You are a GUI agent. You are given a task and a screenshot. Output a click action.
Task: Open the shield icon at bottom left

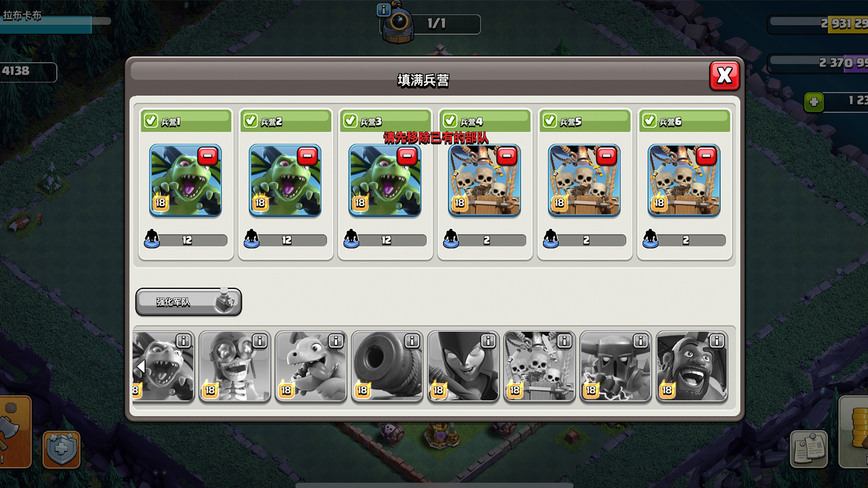[x=61, y=450]
